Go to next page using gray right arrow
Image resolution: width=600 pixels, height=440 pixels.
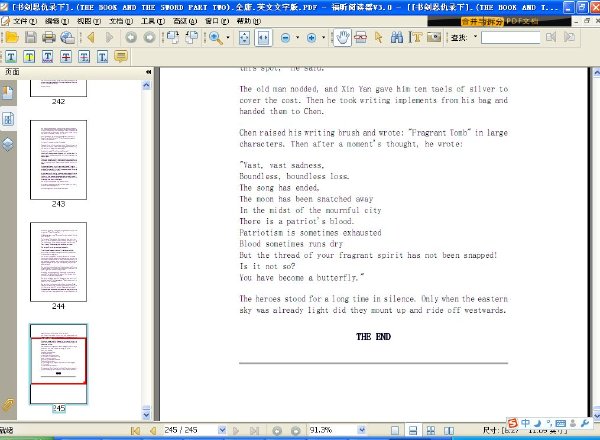point(109,37)
